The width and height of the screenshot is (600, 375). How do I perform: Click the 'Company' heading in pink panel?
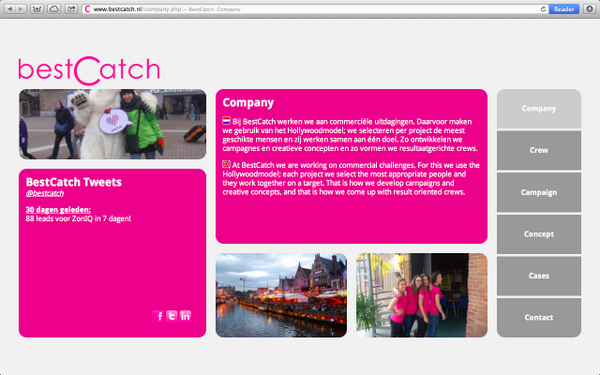click(248, 103)
